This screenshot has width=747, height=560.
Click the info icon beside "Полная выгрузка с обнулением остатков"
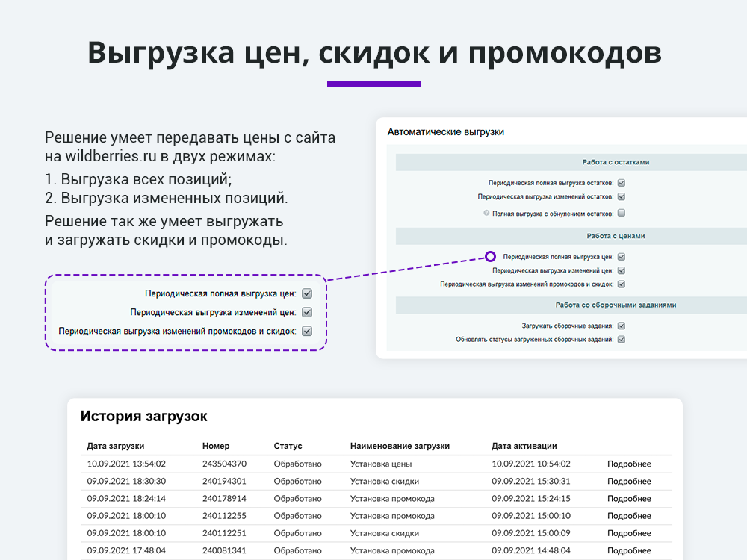(x=486, y=211)
